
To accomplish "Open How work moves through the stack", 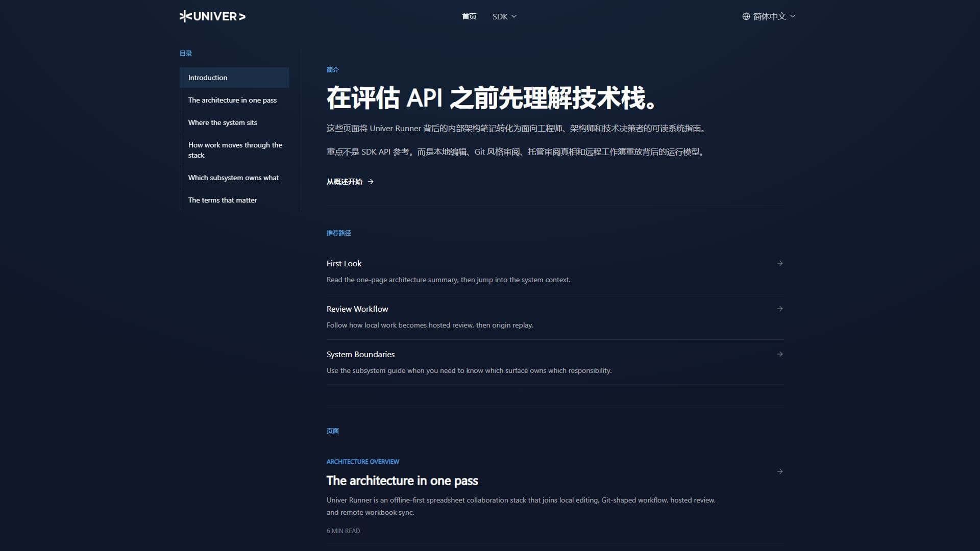I will click(x=234, y=150).
